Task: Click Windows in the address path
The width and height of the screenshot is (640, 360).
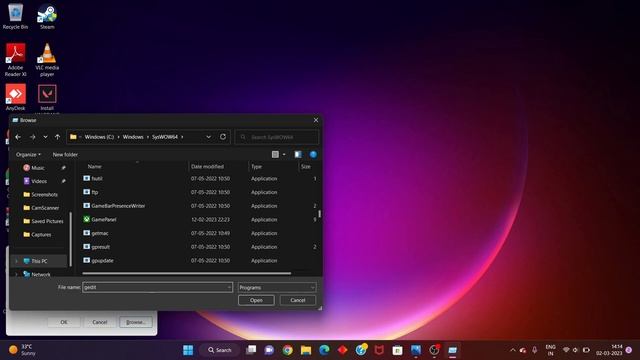Action: (x=133, y=137)
